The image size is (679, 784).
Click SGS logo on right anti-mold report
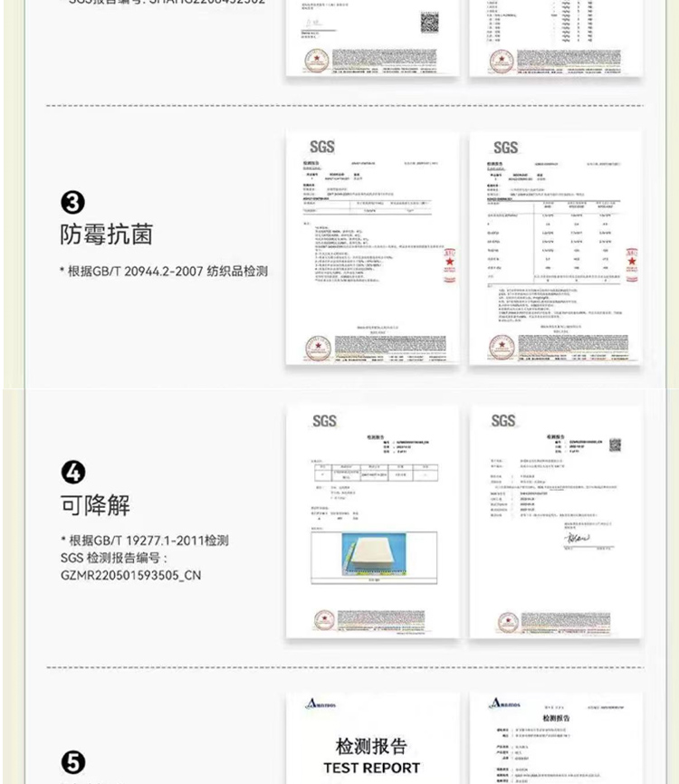(505, 148)
